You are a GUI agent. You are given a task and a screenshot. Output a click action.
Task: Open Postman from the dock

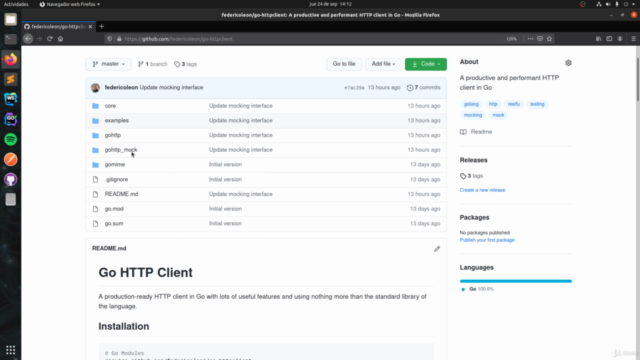(11, 159)
